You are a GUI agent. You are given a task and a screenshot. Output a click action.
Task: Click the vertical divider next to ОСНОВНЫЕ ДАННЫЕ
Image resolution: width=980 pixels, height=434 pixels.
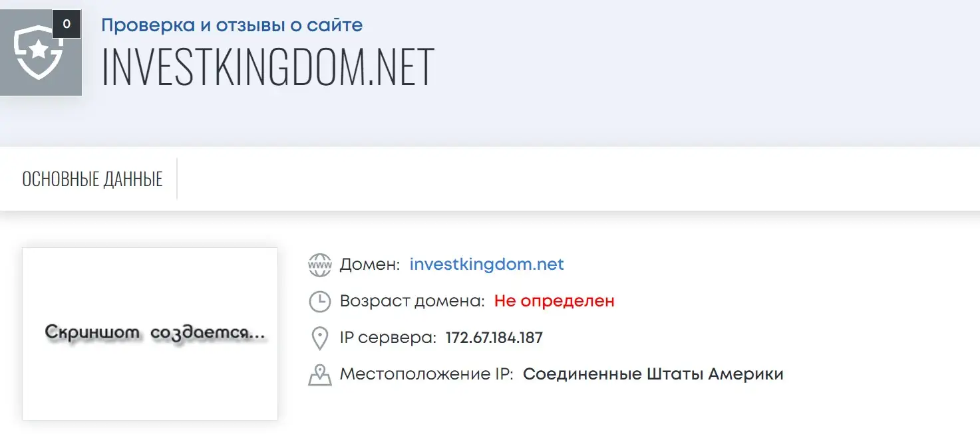[177, 179]
